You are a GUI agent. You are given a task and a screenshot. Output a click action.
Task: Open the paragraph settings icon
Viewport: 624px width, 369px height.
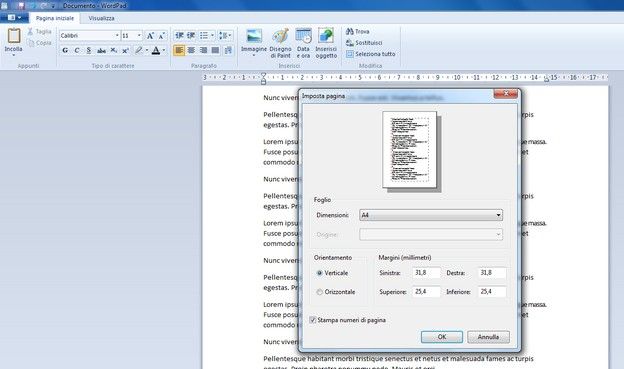click(x=228, y=50)
